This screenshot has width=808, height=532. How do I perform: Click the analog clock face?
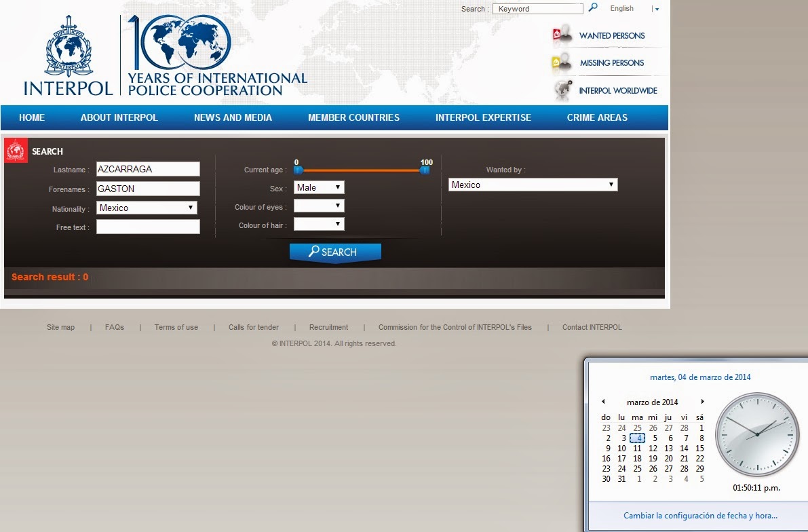click(x=757, y=434)
